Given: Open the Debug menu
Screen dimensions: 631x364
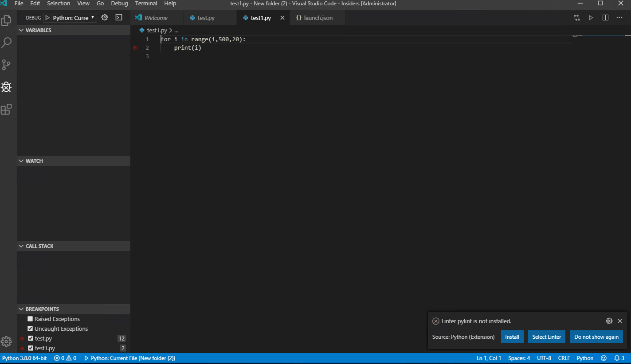Looking at the screenshot, I should coord(119,4).
